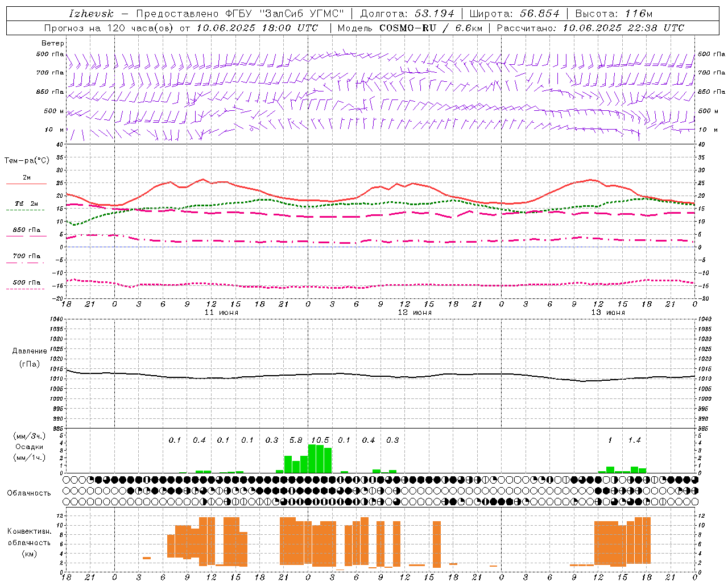Select the "Рассчитано: 10.06.2025 22:38 UTC" text
The width and height of the screenshot is (728, 582).
(590, 28)
